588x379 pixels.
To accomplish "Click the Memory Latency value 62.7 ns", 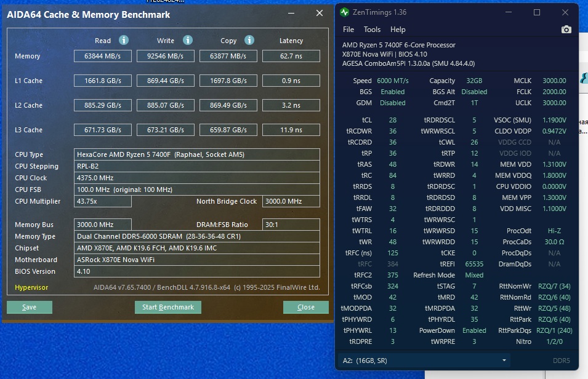I will (x=291, y=56).
